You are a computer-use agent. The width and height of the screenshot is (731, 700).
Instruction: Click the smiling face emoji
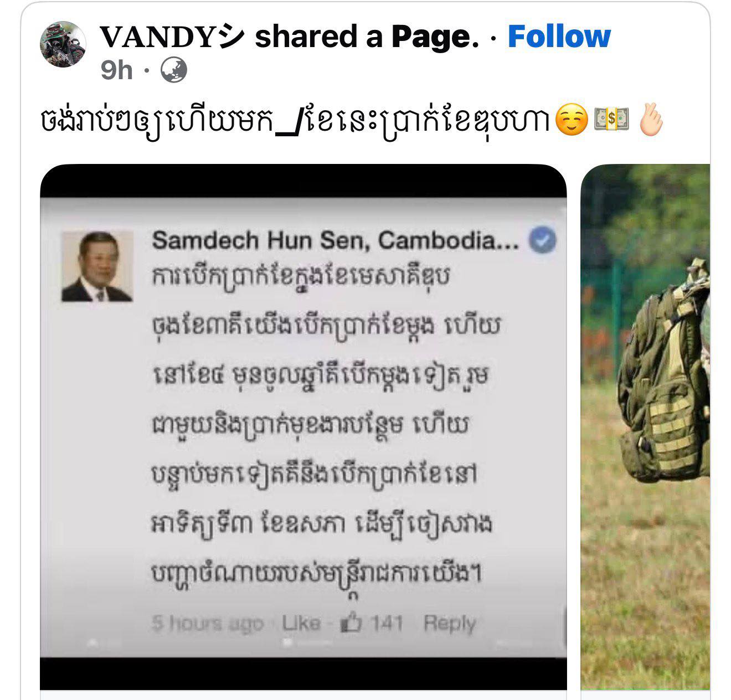coord(571,119)
